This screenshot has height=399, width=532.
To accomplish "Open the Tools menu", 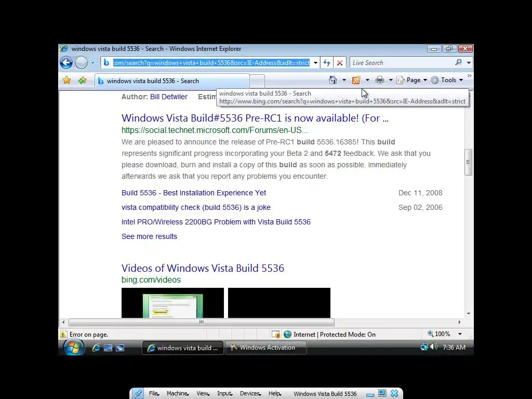I will [x=447, y=80].
